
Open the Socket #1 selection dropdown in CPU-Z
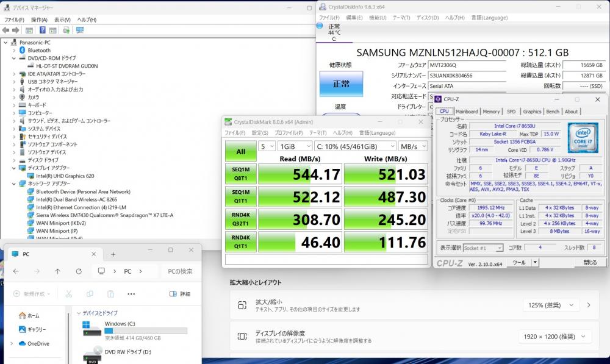pos(483,248)
